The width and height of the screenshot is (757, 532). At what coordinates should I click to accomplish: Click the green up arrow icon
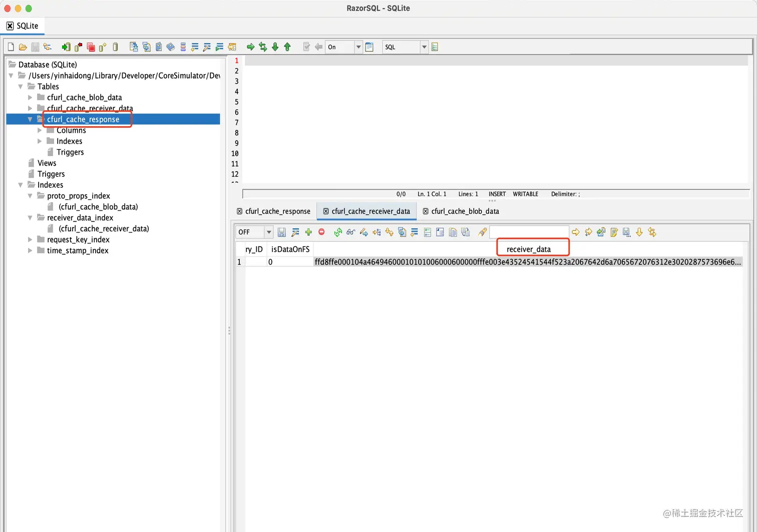click(x=287, y=47)
